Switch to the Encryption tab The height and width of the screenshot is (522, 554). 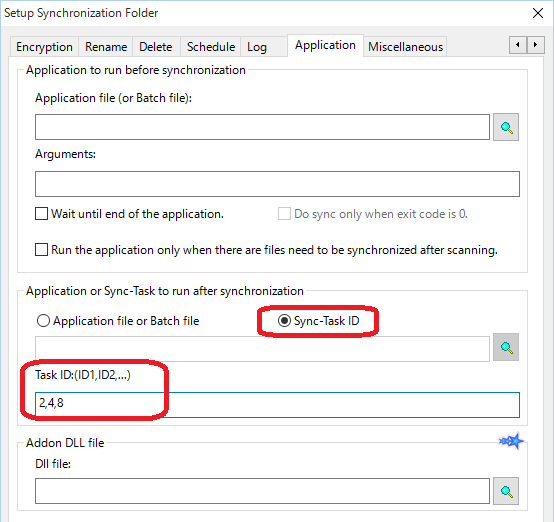click(44, 47)
